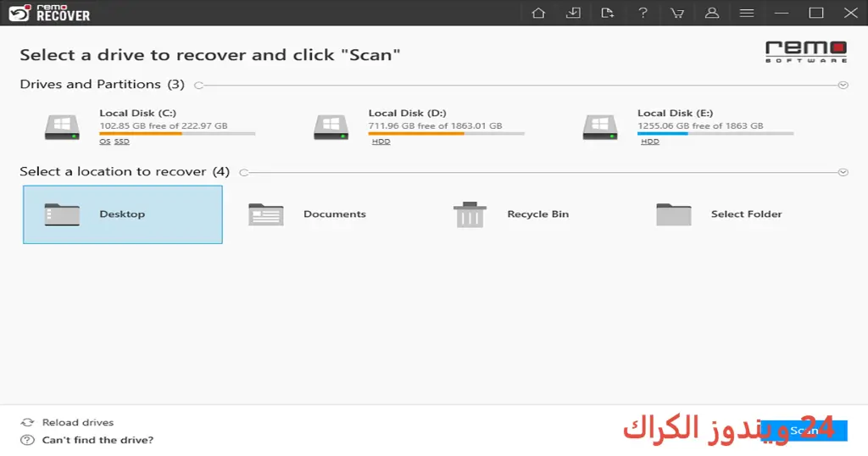Open the shopping cart purchase icon

pyautogui.click(x=677, y=13)
